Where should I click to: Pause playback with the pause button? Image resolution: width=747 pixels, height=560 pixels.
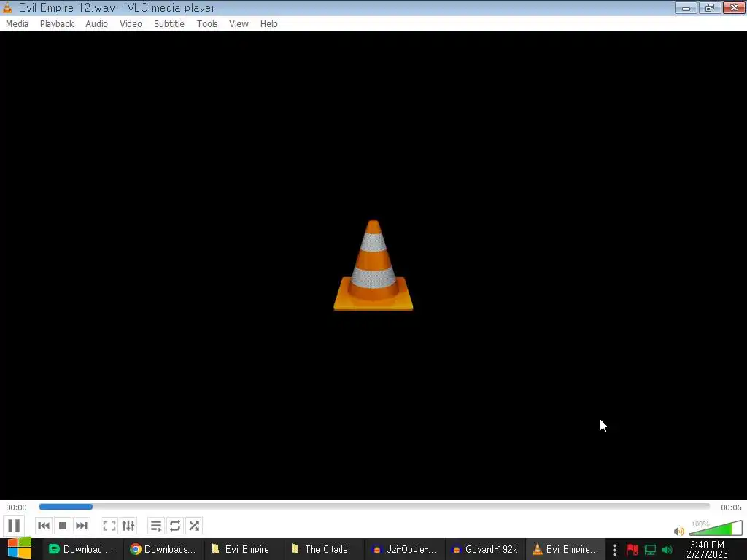click(x=14, y=526)
